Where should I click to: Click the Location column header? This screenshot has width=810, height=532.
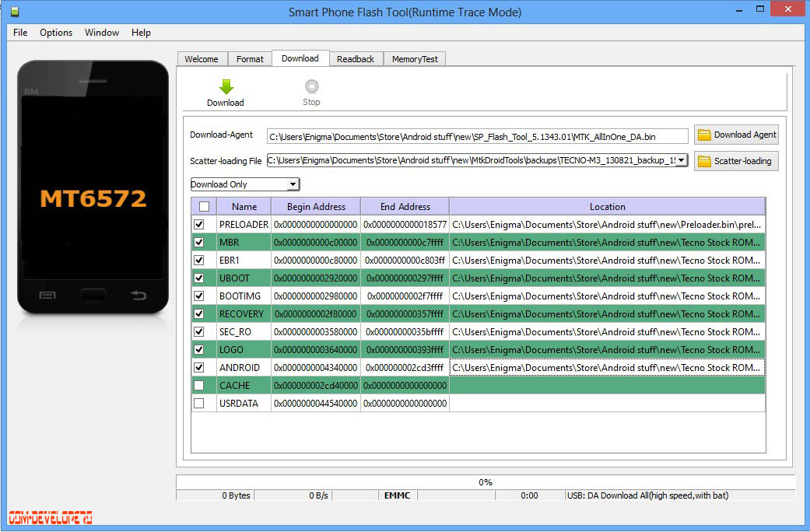(x=608, y=207)
